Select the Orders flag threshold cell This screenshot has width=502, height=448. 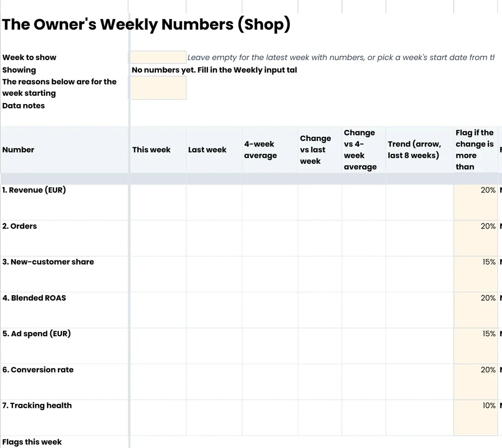pos(476,238)
